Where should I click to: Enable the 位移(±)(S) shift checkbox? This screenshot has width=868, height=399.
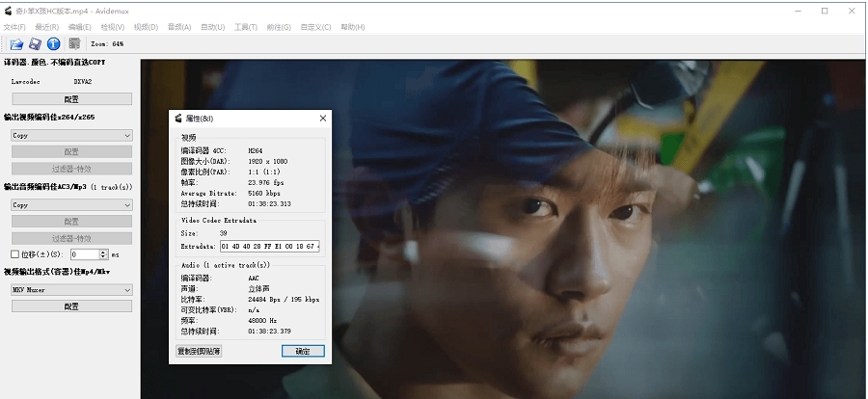tap(14, 254)
